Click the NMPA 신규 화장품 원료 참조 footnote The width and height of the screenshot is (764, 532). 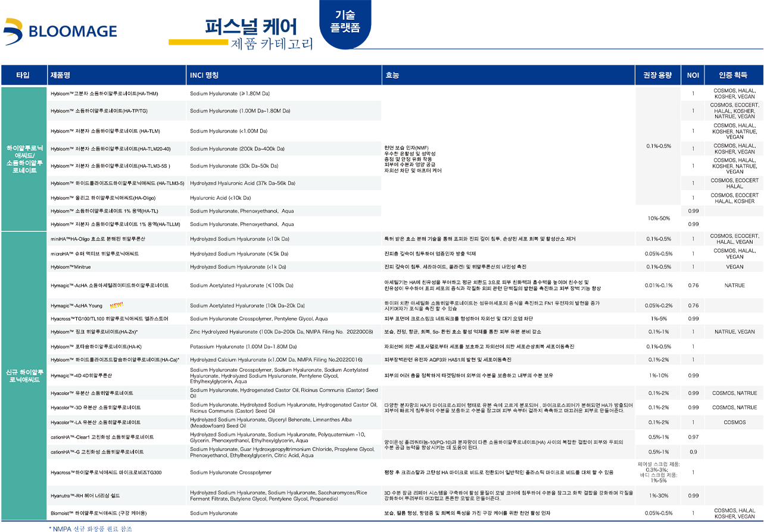coord(90,528)
